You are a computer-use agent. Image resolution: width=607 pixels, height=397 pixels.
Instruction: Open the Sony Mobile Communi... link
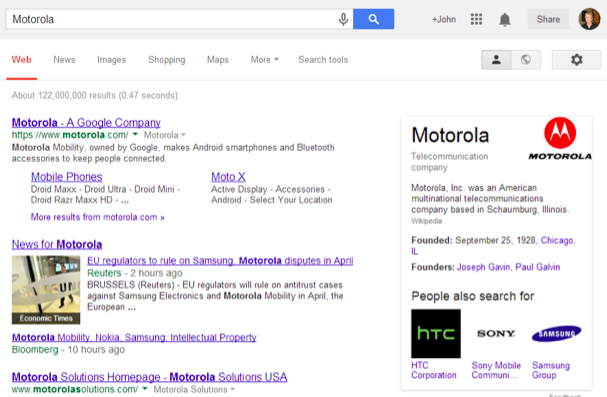(x=496, y=370)
